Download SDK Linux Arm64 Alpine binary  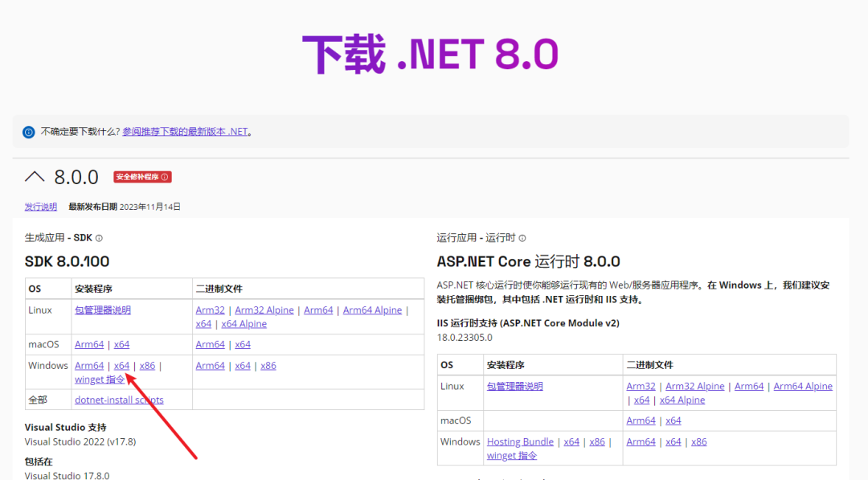pos(372,310)
